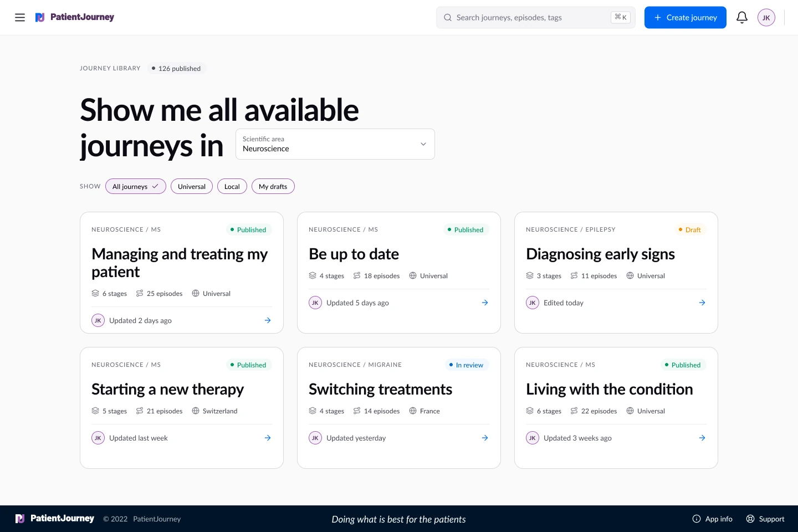Click the France region label
Viewport: 798px width, 532px height.
[430, 411]
